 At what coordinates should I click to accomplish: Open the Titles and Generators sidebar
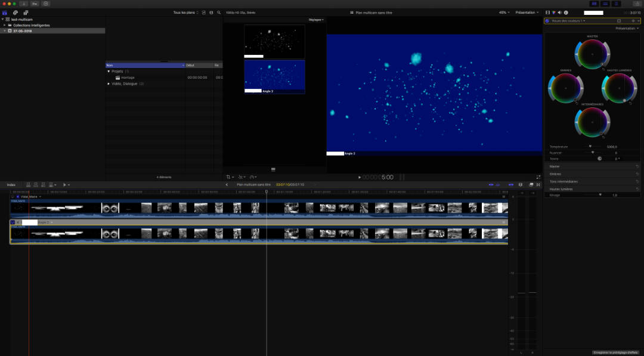(x=26, y=13)
